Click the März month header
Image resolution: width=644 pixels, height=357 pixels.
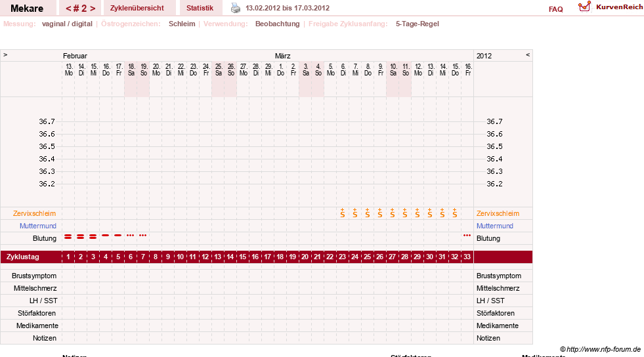tap(282, 56)
